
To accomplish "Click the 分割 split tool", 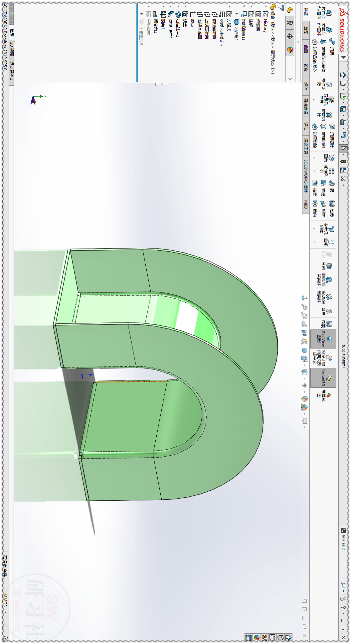I will (326, 266).
